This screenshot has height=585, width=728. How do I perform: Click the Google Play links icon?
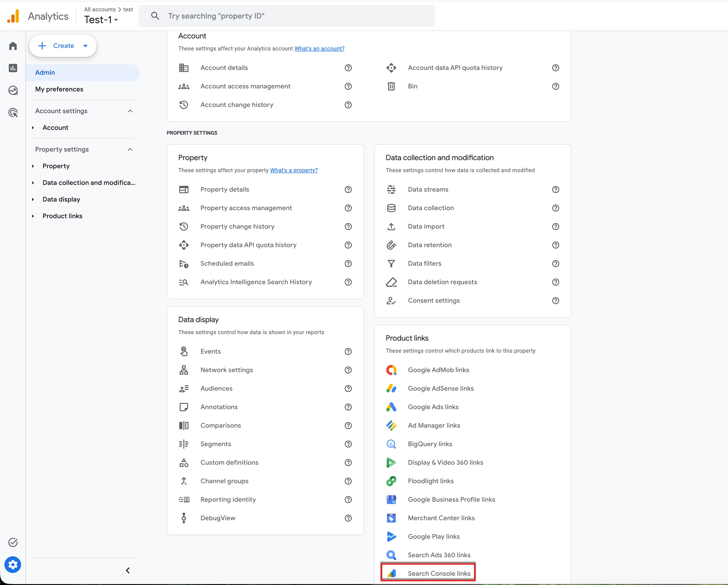(x=391, y=537)
